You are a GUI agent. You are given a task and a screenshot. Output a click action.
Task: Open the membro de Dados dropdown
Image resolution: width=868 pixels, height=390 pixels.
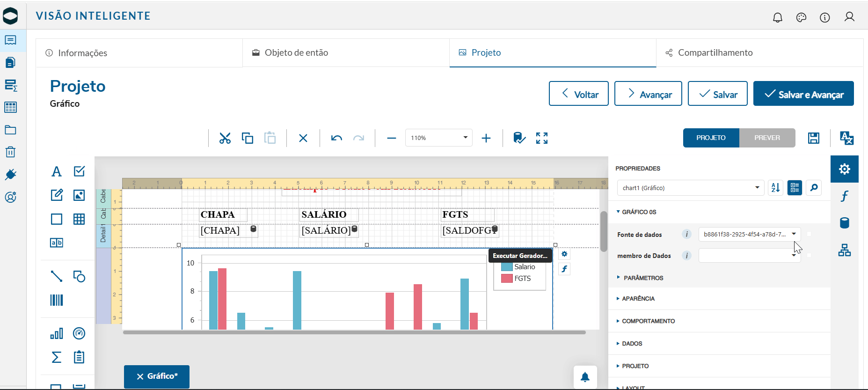pyautogui.click(x=750, y=255)
